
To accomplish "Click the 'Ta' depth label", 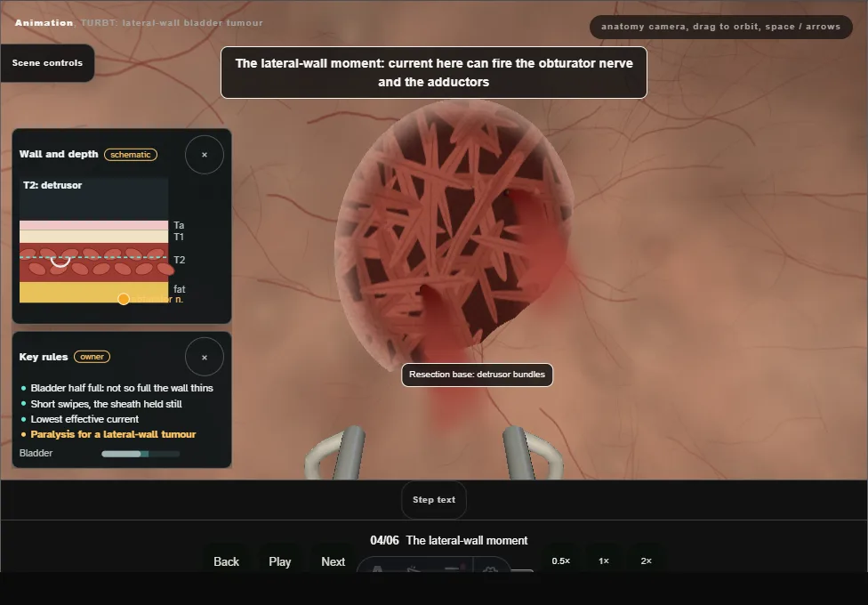I will point(179,225).
